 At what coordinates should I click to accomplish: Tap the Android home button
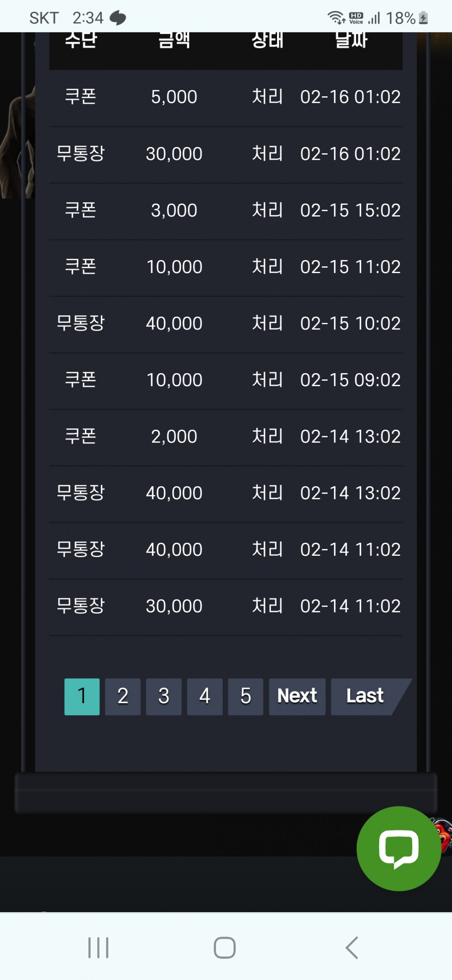click(225, 947)
